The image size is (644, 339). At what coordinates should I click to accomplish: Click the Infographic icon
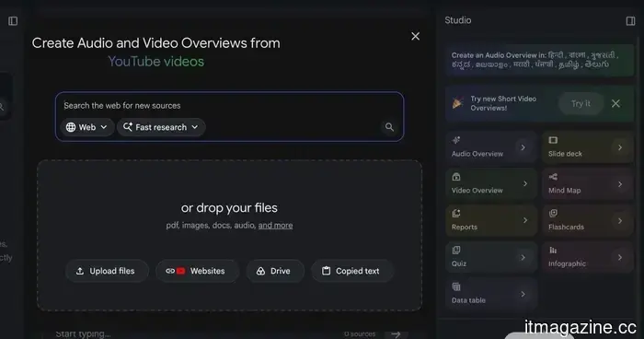[553, 251]
